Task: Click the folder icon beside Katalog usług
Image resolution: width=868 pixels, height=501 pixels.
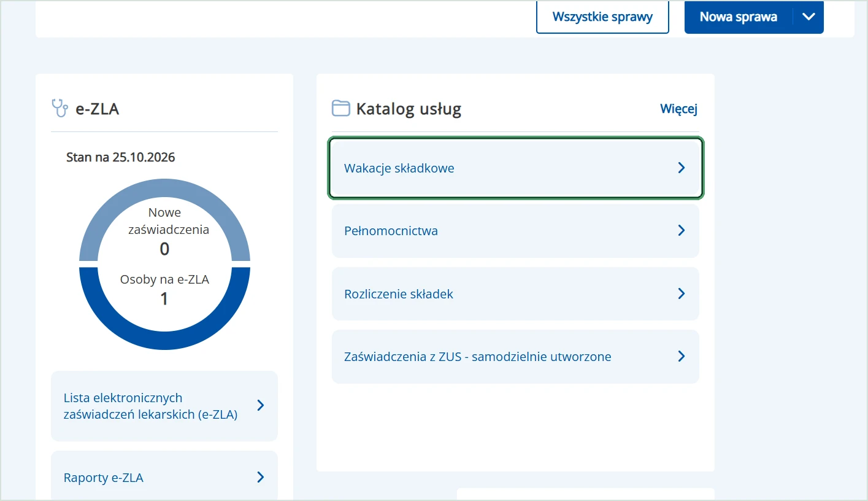Action: [x=340, y=109]
